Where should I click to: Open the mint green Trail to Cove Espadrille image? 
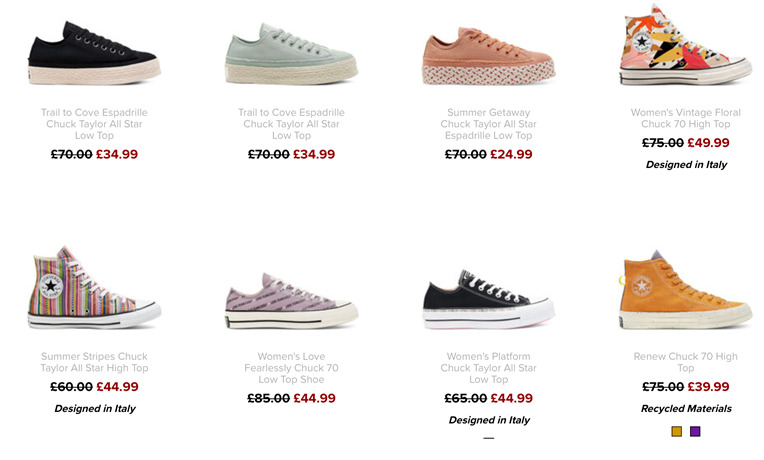291,53
